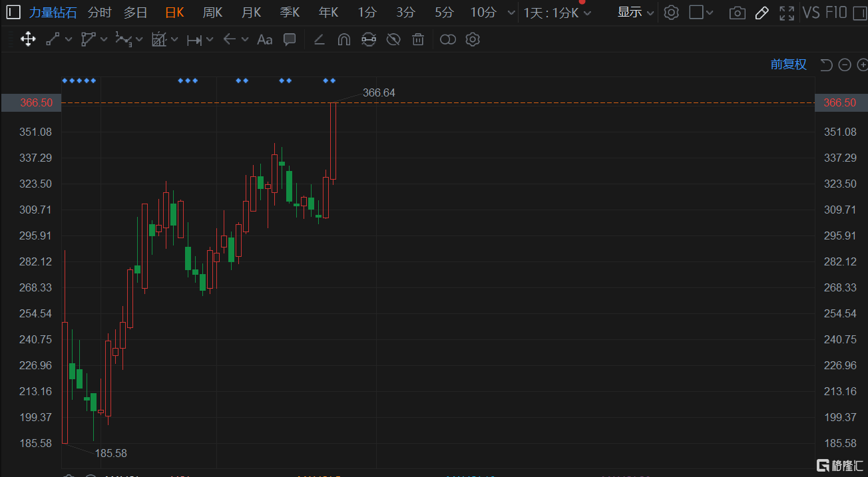Open the text annotation Aa tool

point(264,40)
